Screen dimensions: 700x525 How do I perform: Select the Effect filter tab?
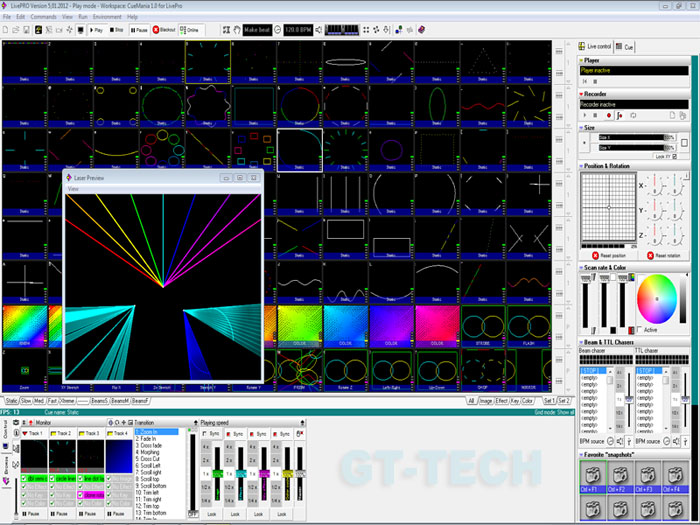[x=501, y=401]
